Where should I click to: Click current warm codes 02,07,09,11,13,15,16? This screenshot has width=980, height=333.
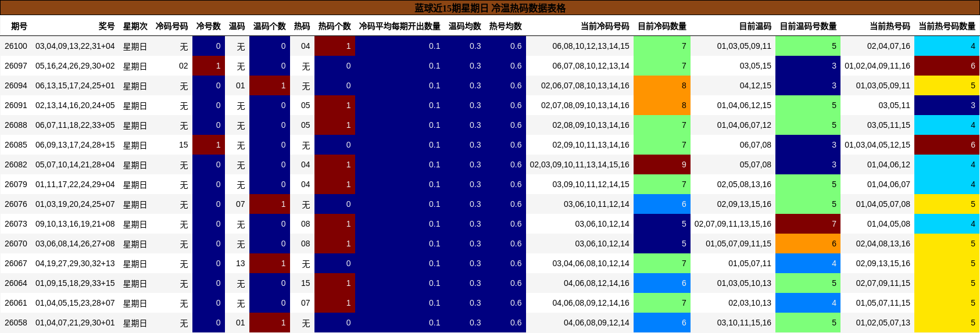point(732,224)
